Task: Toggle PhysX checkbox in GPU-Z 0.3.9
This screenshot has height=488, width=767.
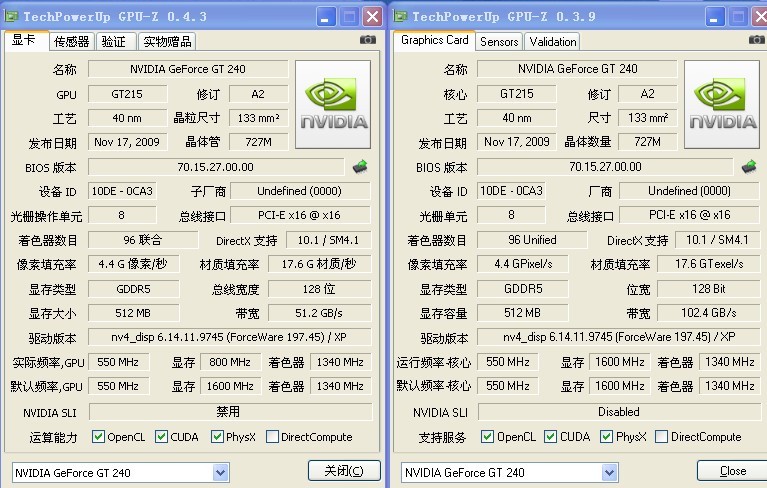Action: 607,436
